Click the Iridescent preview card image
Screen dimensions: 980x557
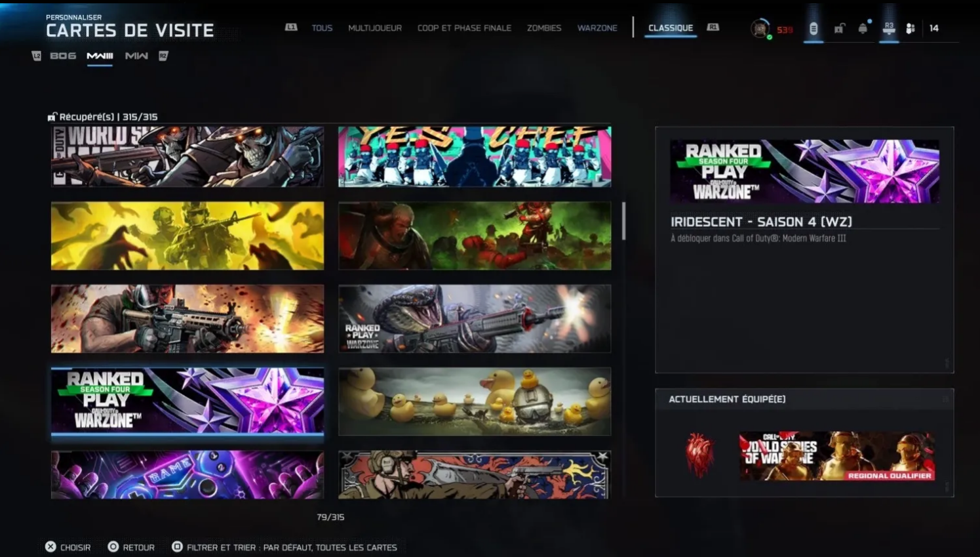pos(804,171)
